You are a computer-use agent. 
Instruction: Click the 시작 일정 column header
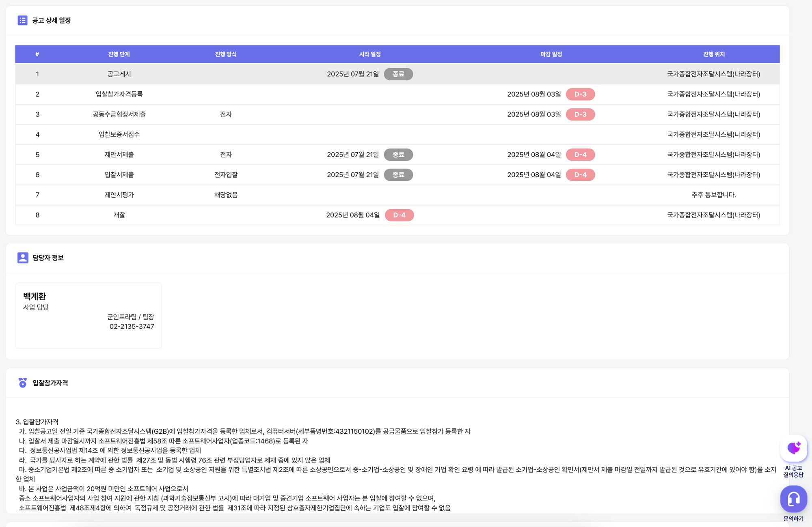[370, 54]
